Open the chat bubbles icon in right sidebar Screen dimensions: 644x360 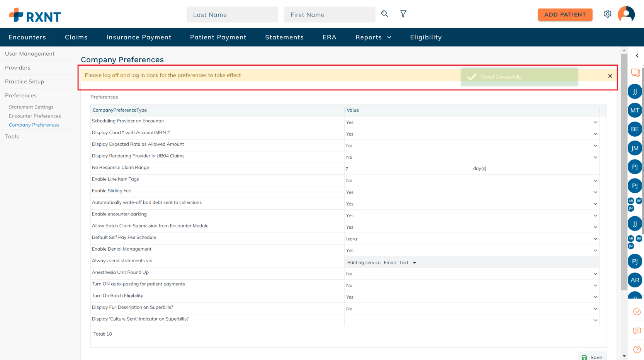tap(636, 73)
